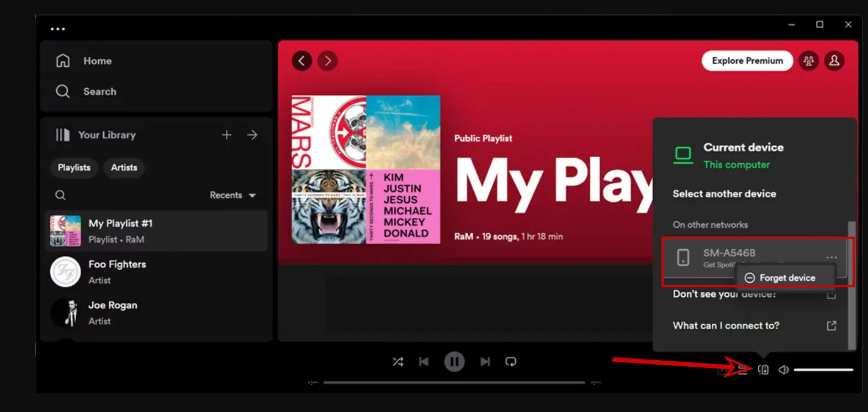Go back with the left arrow button
This screenshot has height=412, width=868.
301,61
